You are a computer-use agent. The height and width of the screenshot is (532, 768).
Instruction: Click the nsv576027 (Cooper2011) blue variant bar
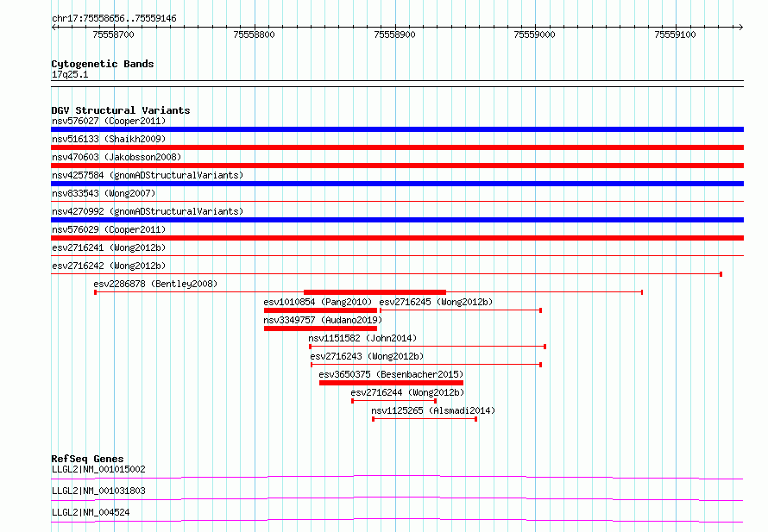[397, 129]
